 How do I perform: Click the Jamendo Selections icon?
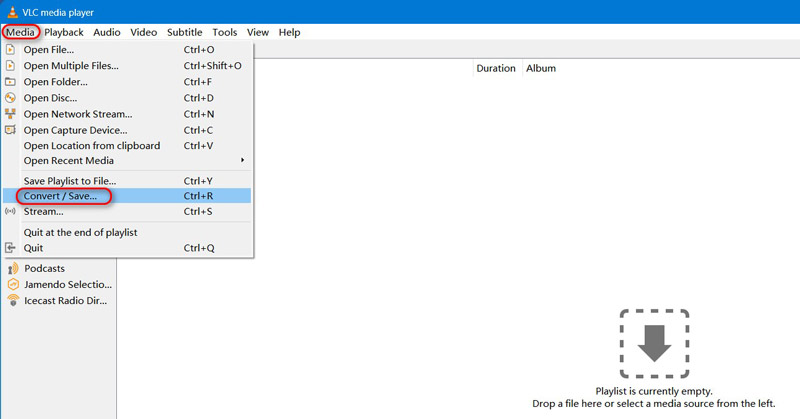pos(13,284)
